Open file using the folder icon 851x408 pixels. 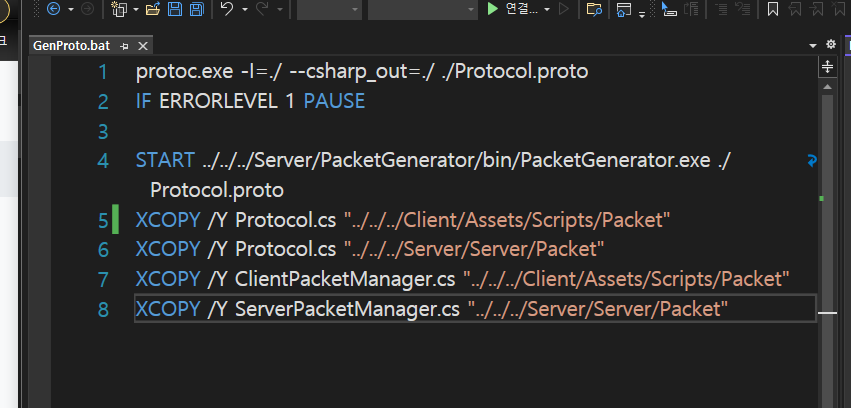[x=153, y=9]
